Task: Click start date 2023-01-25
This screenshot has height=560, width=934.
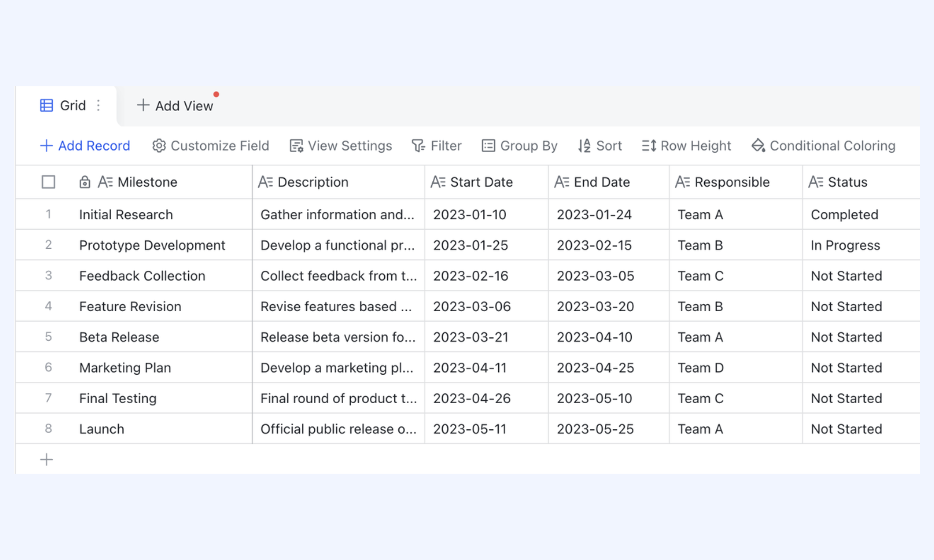Action: (487, 245)
